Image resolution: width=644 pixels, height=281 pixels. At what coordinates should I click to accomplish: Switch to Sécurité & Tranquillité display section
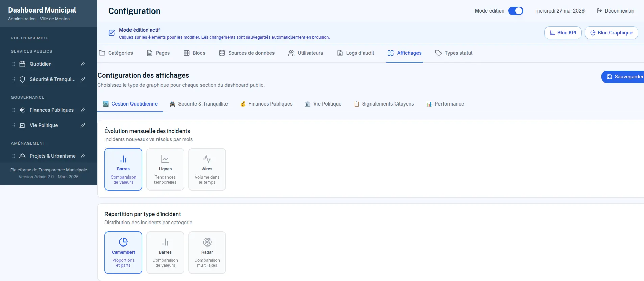(199, 104)
